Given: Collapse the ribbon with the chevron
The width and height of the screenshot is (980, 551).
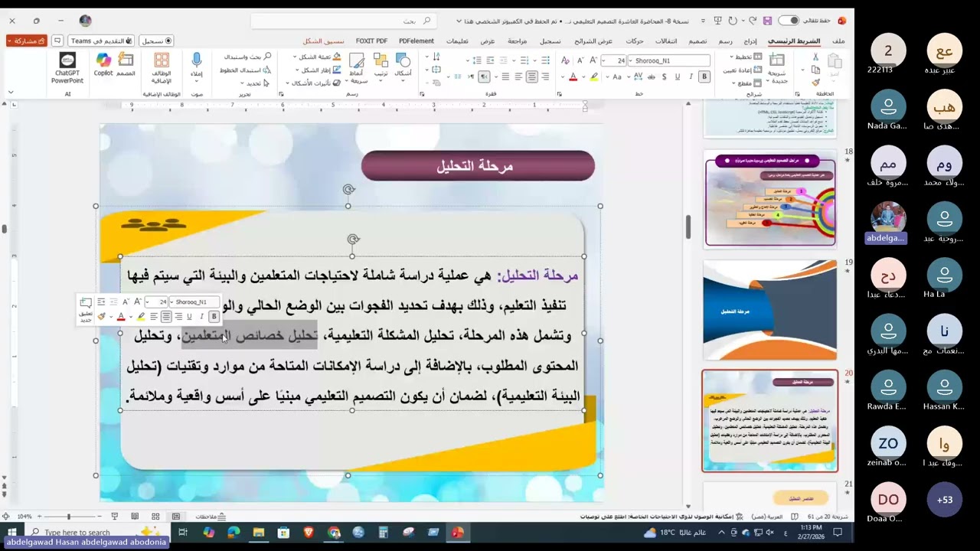Looking at the screenshot, I should [x=11, y=93].
